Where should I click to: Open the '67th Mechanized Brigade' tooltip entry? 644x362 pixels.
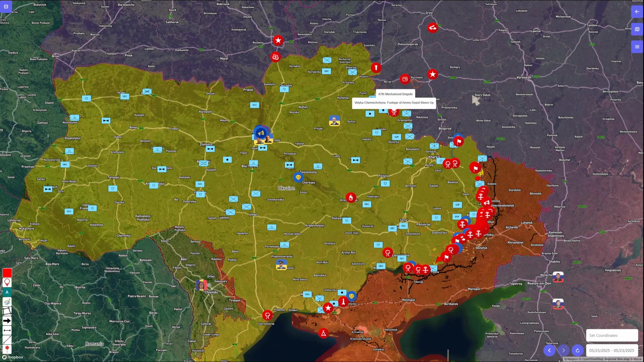[395, 94]
